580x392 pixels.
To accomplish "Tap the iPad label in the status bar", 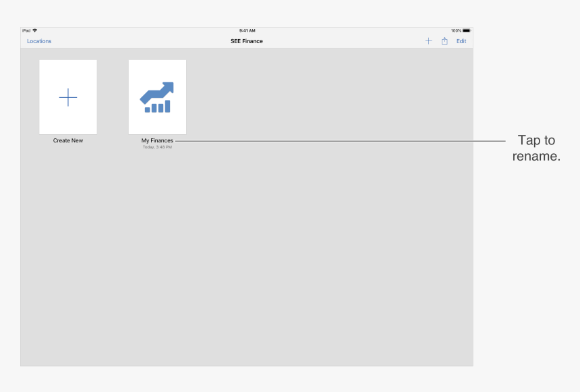I will tap(28, 30).
